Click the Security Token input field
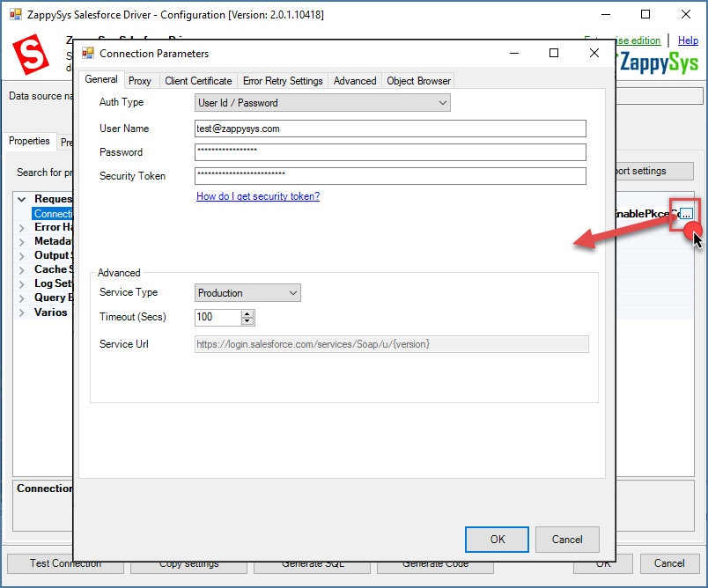Viewport: 708px width, 588px height. click(x=390, y=176)
